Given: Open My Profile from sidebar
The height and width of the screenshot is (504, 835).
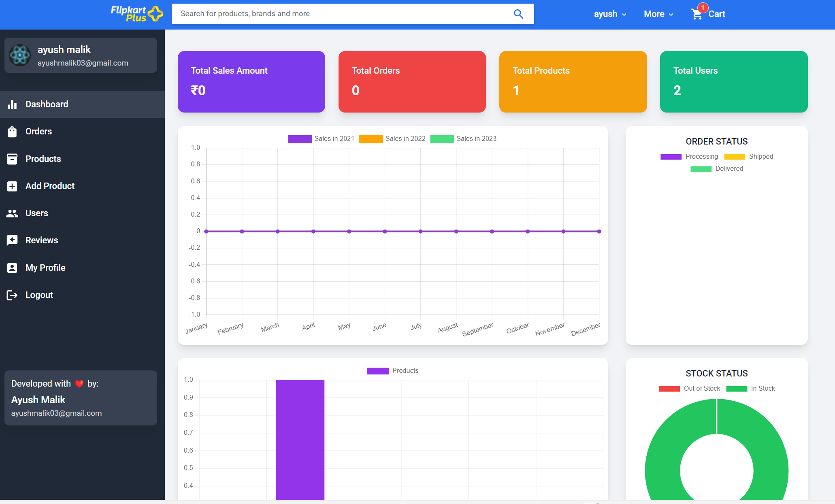Looking at the screenshot, I should pyautogui.click(x=82, y=268).
